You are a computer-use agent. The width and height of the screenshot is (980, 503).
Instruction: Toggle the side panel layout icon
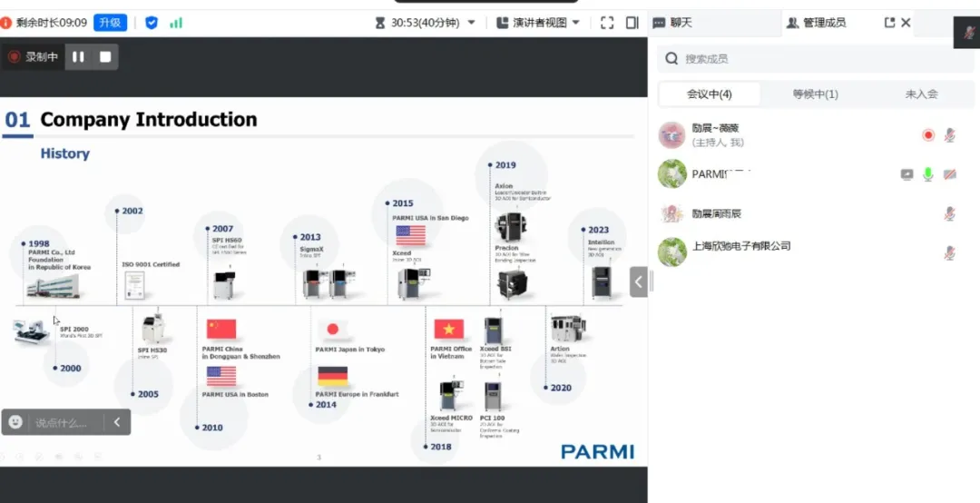click(x=632, y=23)
